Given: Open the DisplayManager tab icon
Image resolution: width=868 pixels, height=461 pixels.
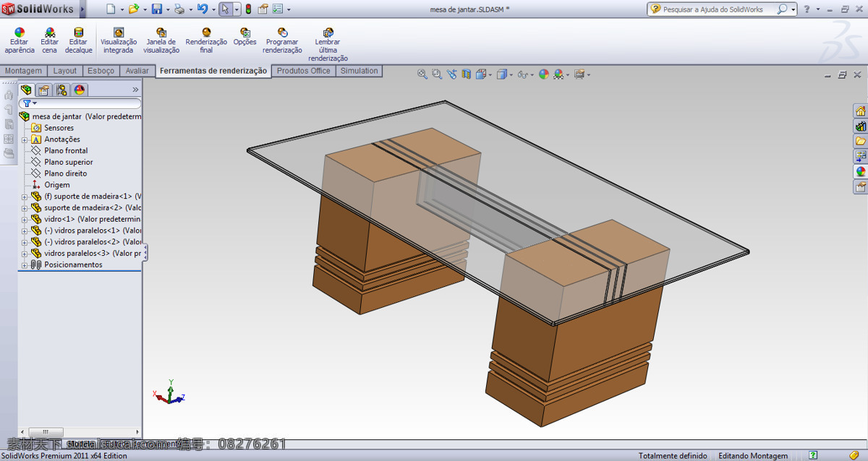Looking at the screenshot, I should (x=80, y=90).
